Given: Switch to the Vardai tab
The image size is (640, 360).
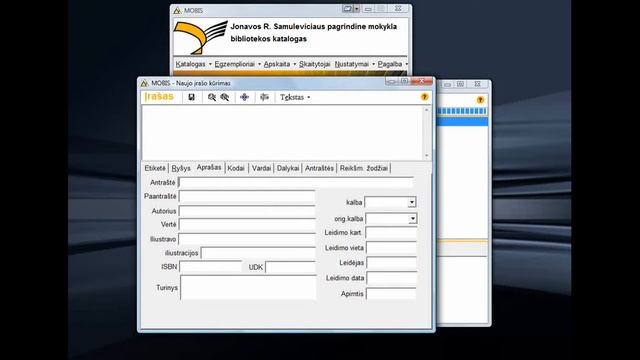Looking at the screenshot, I should point(261,168).
